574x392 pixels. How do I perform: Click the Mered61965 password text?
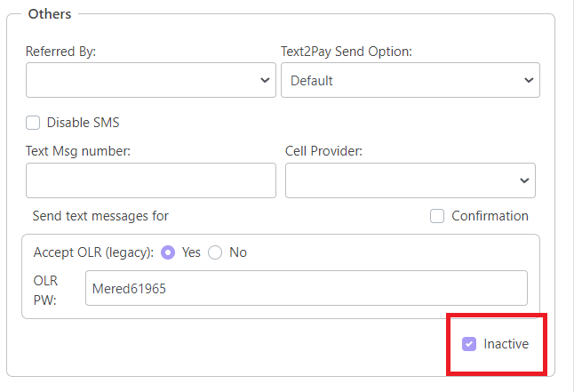click(129, 289)
